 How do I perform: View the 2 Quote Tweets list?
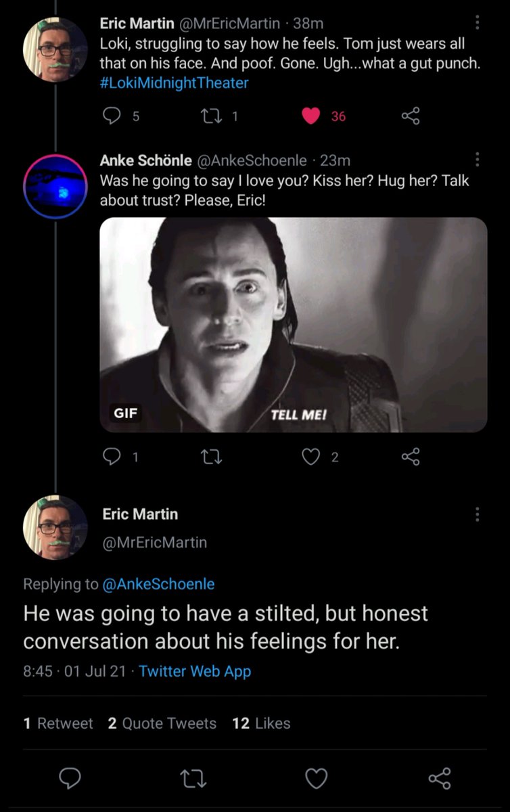[162, 723]
